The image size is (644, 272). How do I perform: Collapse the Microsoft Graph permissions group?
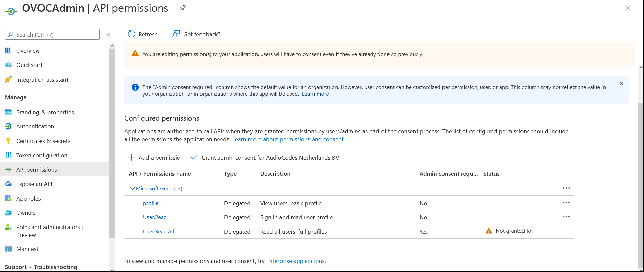click(x=132, y=188)
